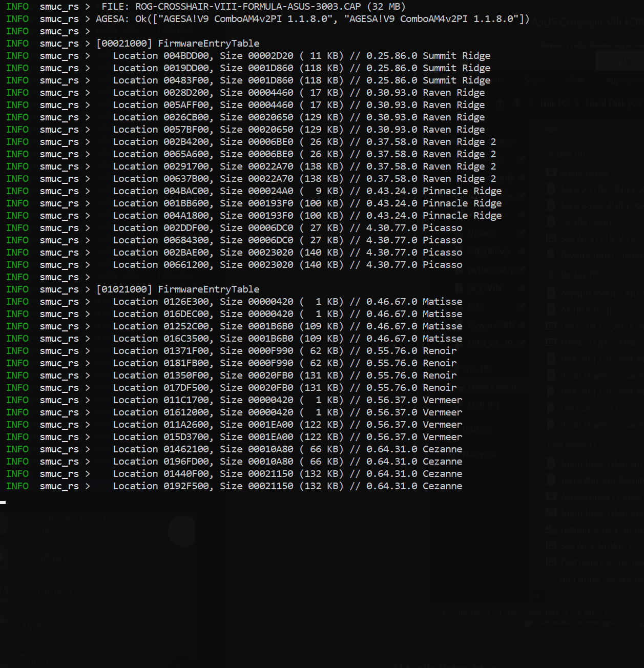Select the Location 00483F00 Summit Ridge line
Viewport: 644px width, 668px height.
[248, 80]
